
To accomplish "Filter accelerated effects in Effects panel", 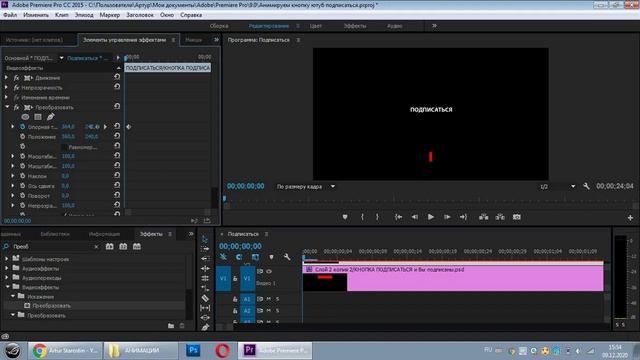I will (109, 247).
